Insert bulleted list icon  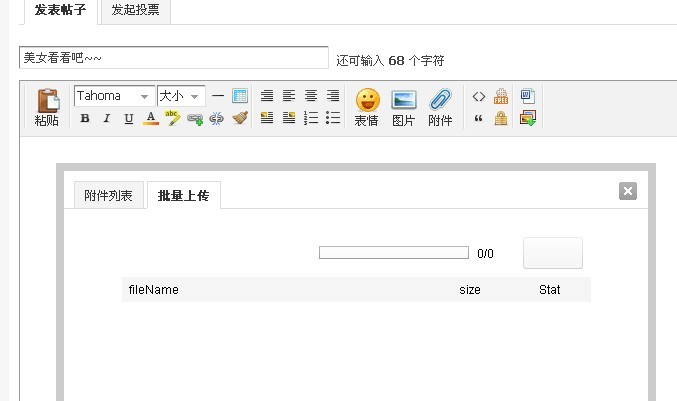[333, 118]
